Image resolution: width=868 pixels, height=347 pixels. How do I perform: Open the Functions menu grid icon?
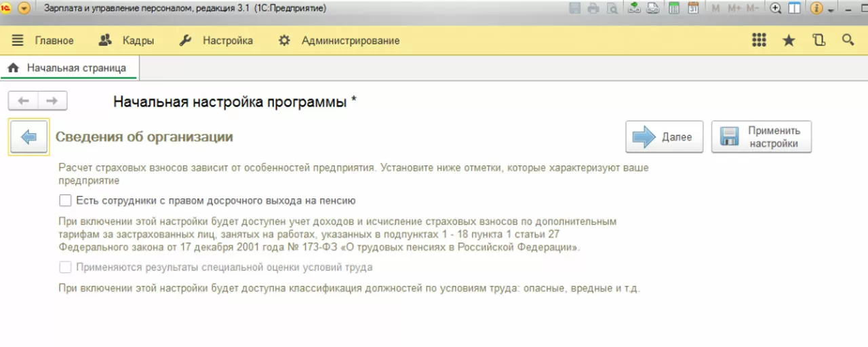[x=759, y=40]
